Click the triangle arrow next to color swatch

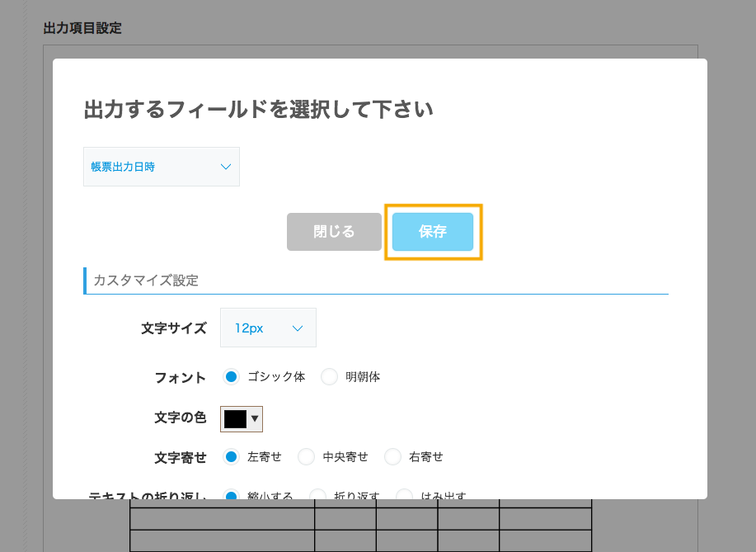click(x=255, y=419)
